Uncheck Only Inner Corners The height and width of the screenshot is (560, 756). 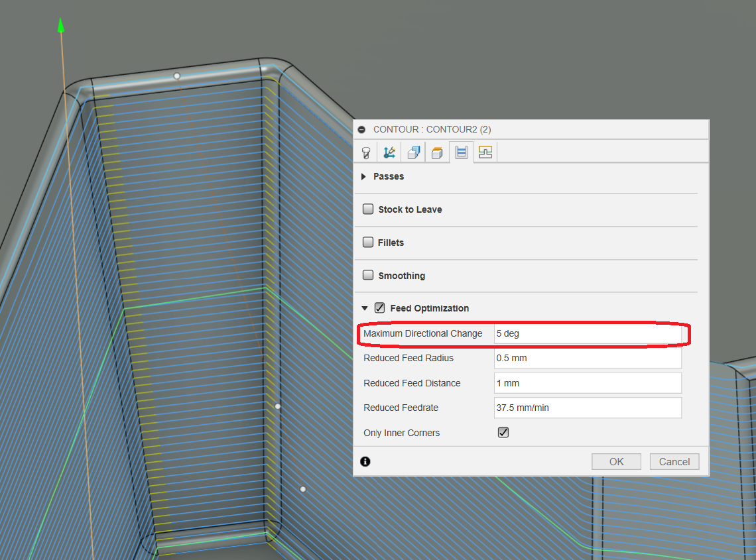[503, 432]
